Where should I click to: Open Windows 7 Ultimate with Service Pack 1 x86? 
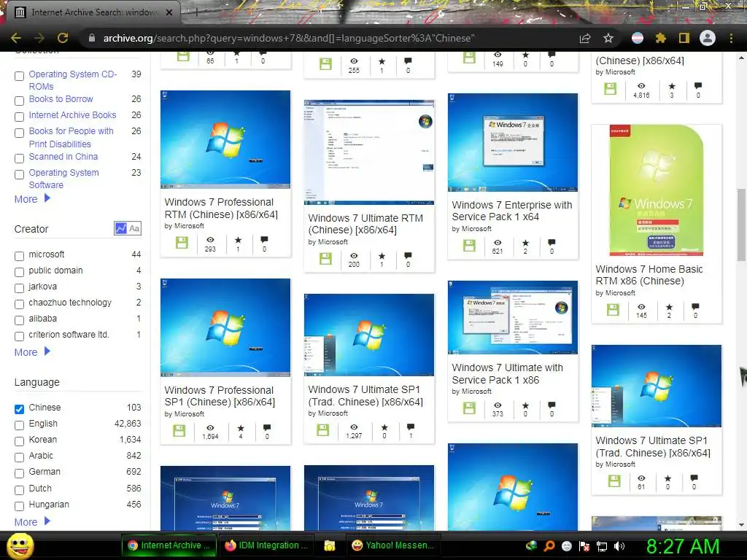pyautogui.click(x=508, y=374)
